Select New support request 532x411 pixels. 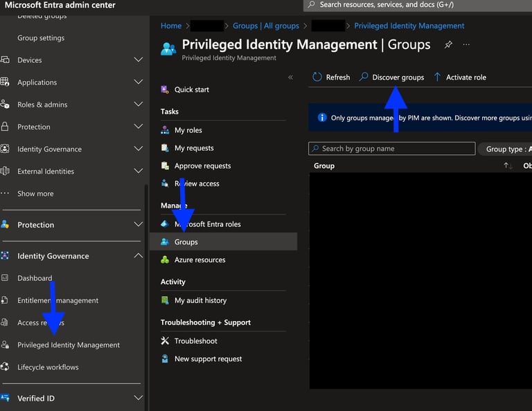point(209,359)
